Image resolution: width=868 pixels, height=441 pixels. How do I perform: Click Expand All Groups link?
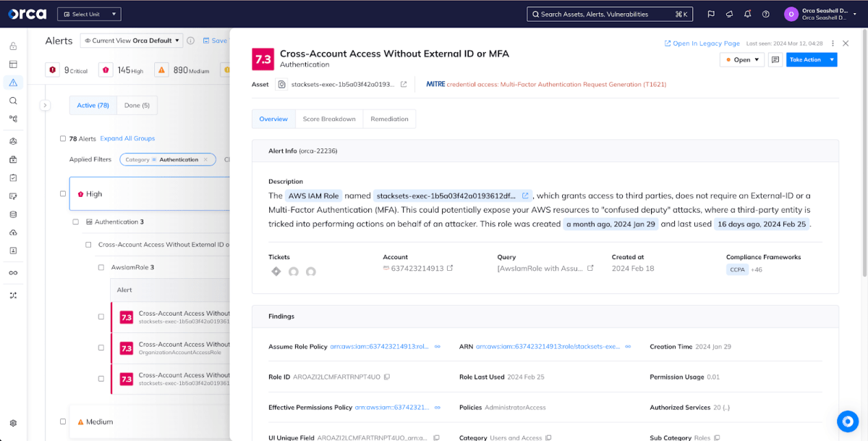[x=127, y=138]
